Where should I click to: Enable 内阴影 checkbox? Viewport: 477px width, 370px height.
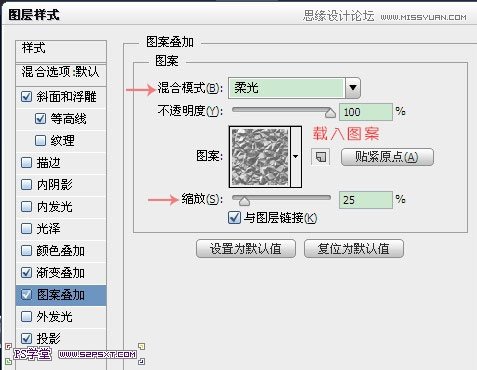(x=26, y=184)
